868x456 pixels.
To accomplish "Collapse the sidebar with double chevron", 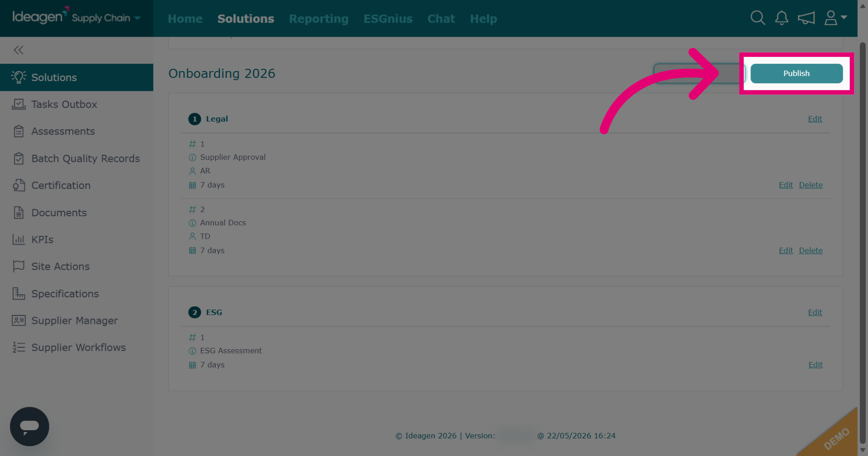I will point(19,50).
